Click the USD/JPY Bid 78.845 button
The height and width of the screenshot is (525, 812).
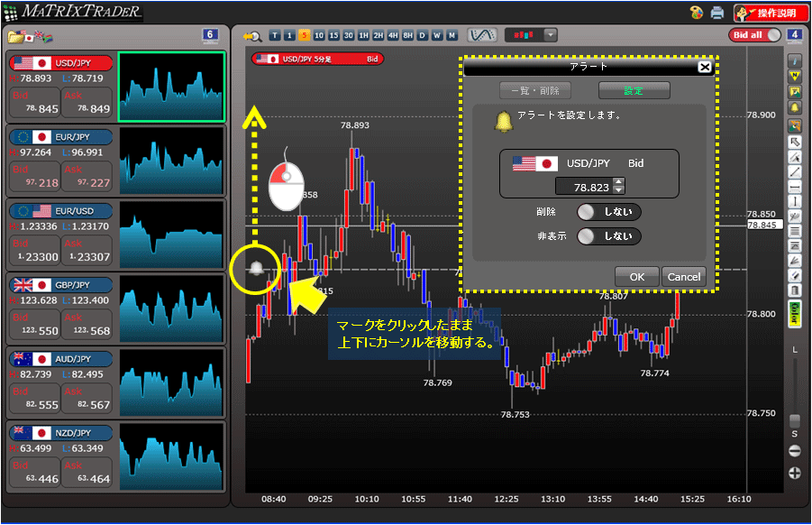34,103
